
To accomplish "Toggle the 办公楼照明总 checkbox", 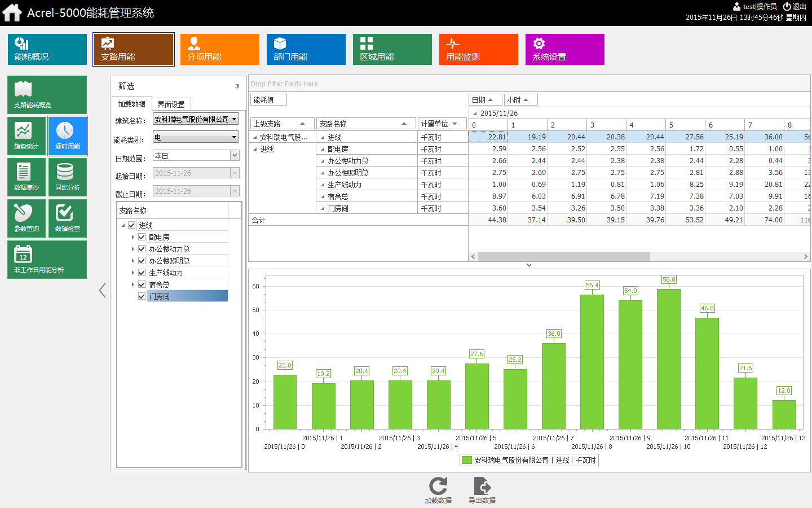I will [142, 261].
